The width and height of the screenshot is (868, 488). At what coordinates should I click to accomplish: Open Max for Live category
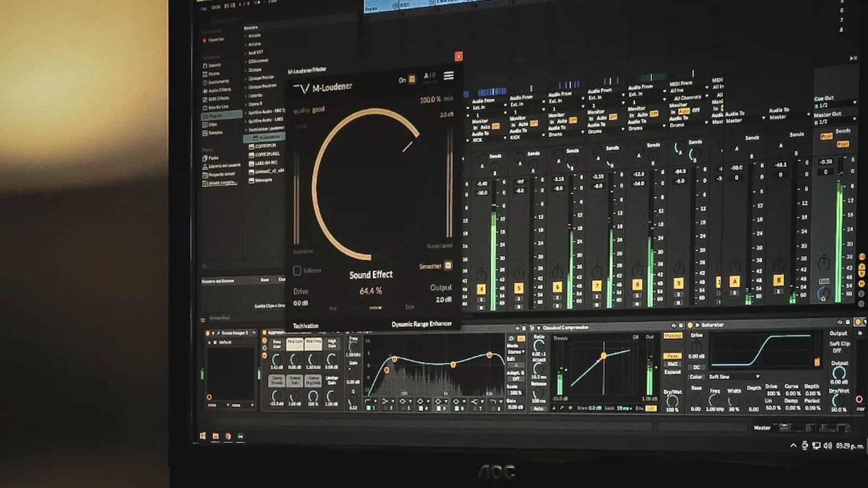(x=216, y=107)
